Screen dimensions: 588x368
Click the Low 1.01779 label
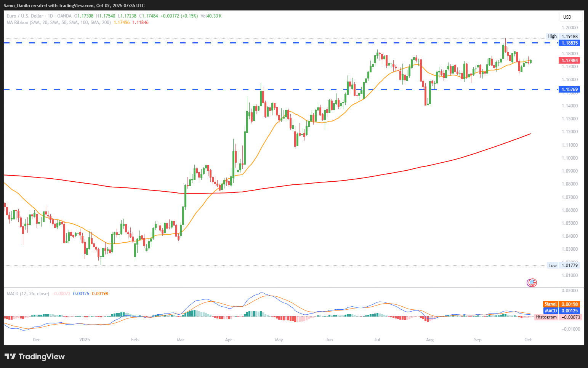pyautogui.click(x=563, y=266)
